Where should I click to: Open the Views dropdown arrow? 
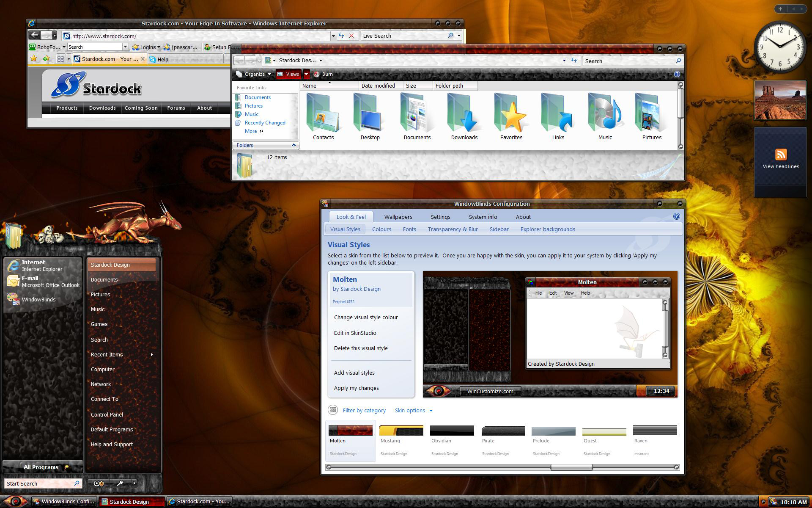tap(306, 74)
